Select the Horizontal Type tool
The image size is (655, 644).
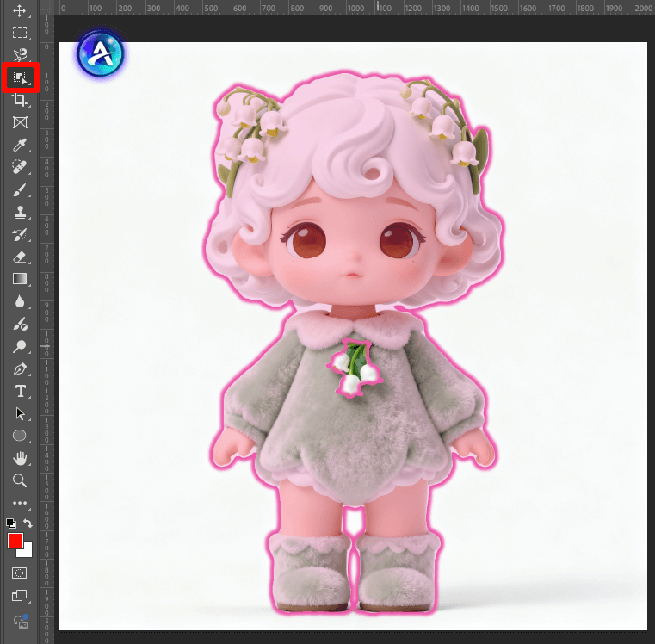[20, 391]
